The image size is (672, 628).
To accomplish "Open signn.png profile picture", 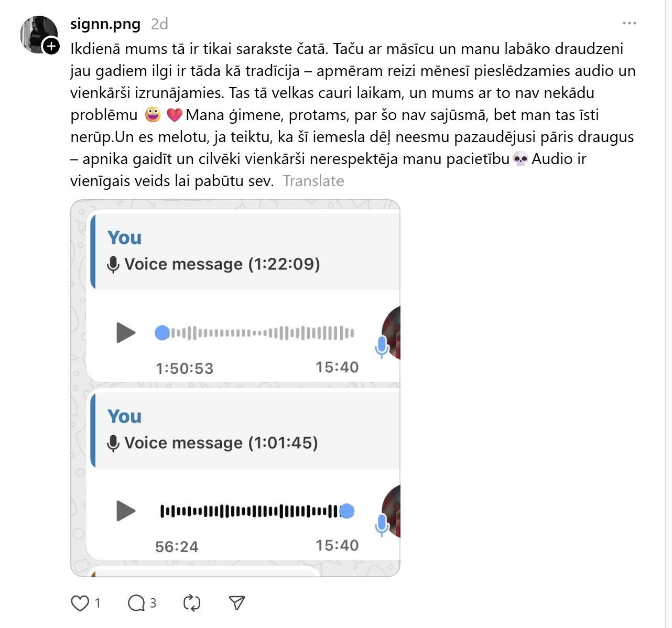I will coord(38,35).
